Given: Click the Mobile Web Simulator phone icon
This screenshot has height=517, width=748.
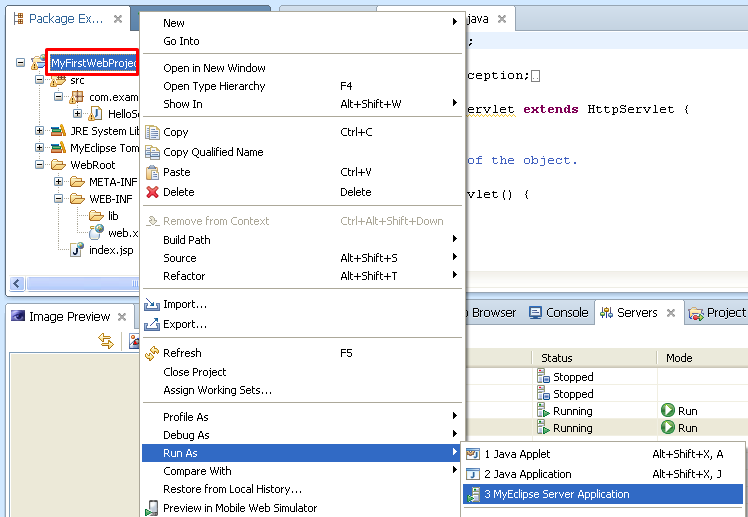Looking at the screenshot, I should coord(152,508).
